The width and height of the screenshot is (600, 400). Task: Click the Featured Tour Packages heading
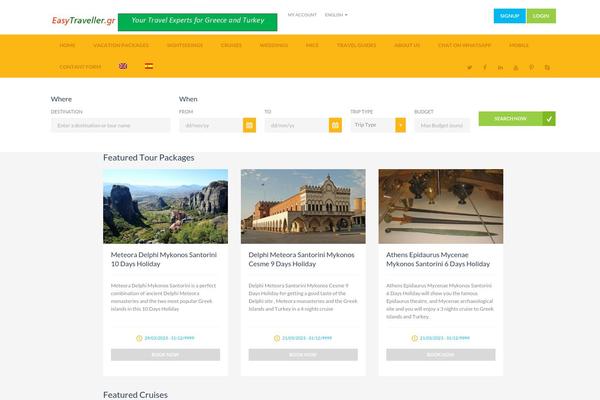coord(148,158)
